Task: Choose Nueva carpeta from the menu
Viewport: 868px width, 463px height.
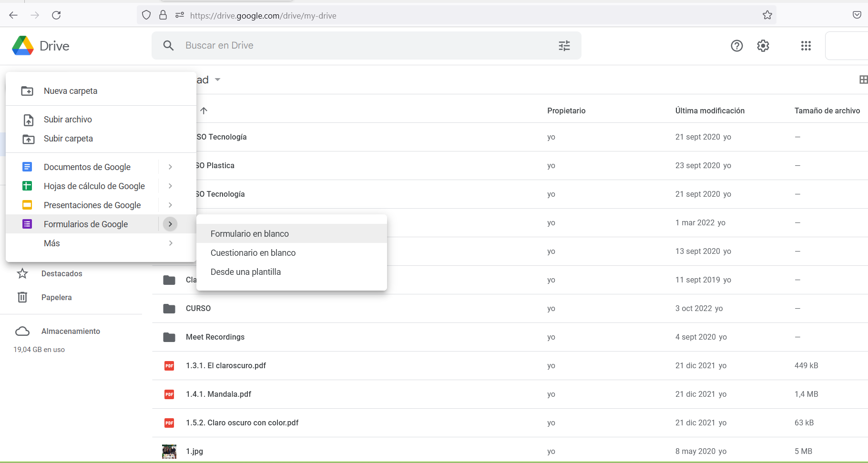Action: [71, 91]
